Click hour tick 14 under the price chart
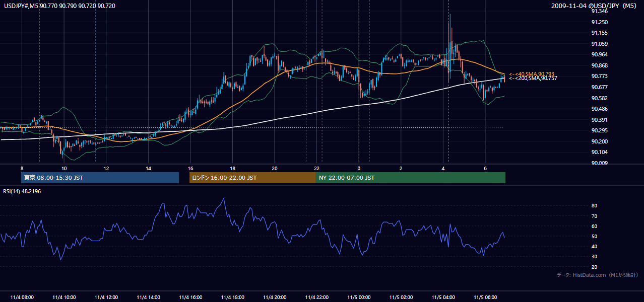644x302 pixels. 148,168
